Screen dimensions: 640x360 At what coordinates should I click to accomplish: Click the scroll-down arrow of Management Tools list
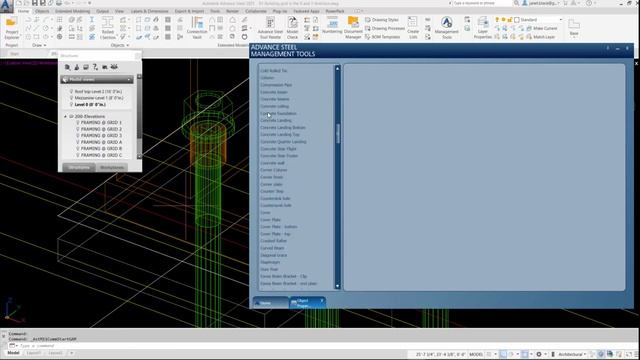[338, 286]
